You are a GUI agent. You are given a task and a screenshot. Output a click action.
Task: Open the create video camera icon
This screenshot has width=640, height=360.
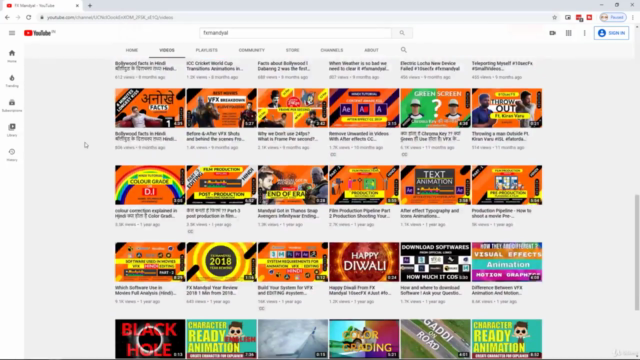(x=552, y=33)
